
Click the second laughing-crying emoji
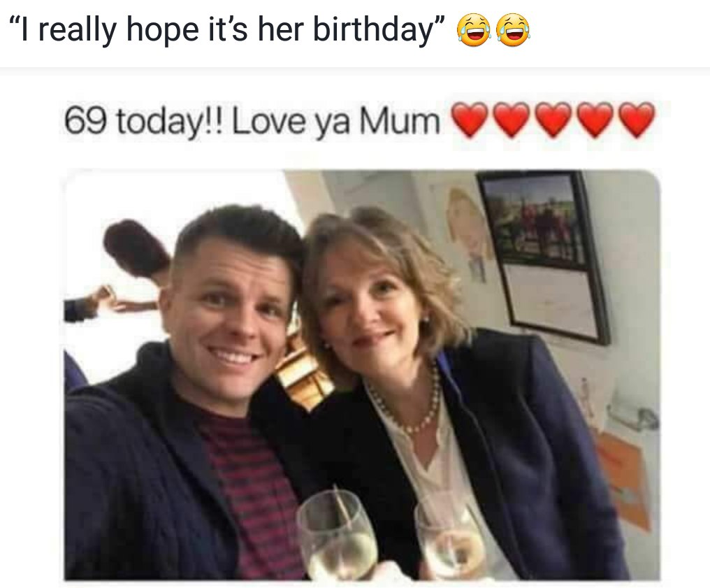click(513, 31)
